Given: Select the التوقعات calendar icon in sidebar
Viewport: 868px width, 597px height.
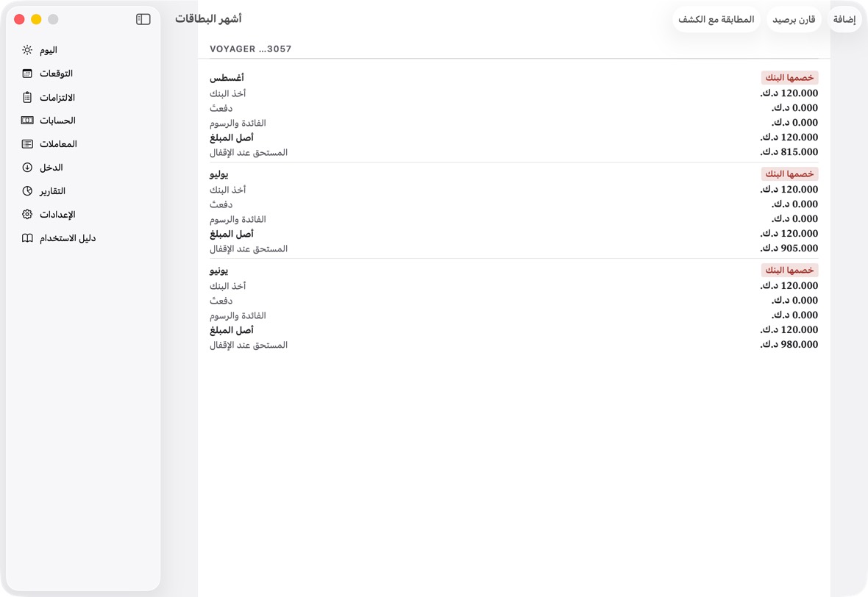Looking at the screenshot, I should coord(27,74).
